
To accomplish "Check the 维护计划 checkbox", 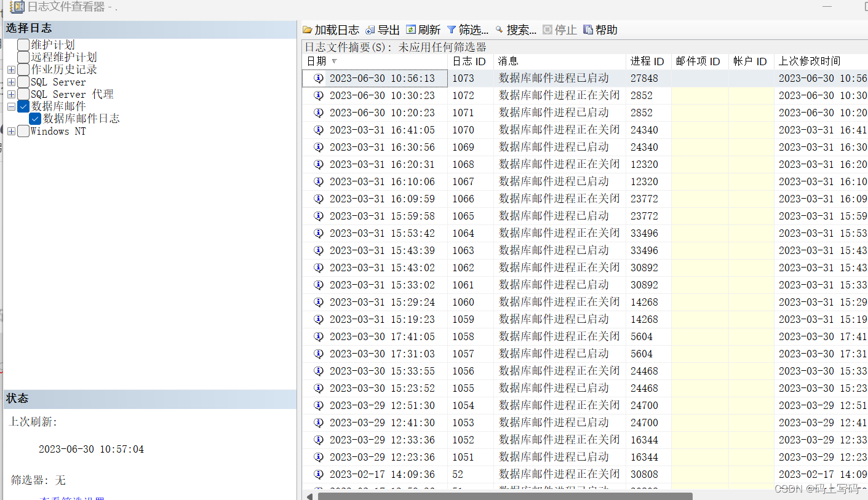I will pyautogui.click(x=23, y=45).
